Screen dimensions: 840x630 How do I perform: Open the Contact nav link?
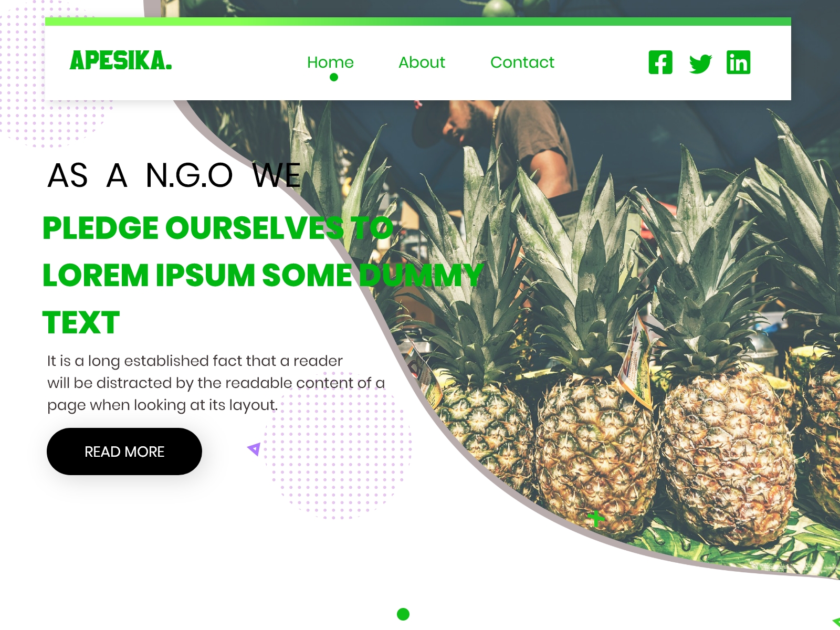click(x=522, y=62)
